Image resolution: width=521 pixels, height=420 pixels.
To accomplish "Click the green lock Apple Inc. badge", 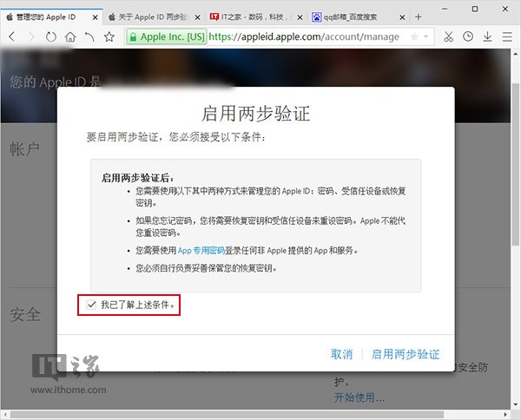I will pos(167,36).
